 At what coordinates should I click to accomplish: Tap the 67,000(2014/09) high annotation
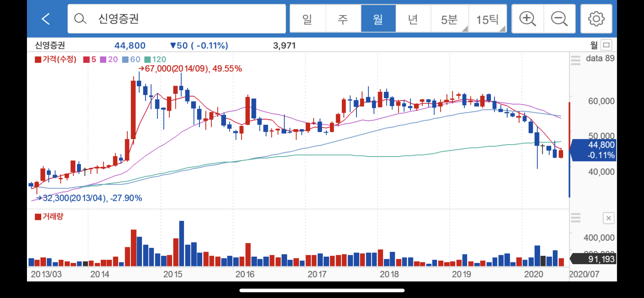coord(190,68)
